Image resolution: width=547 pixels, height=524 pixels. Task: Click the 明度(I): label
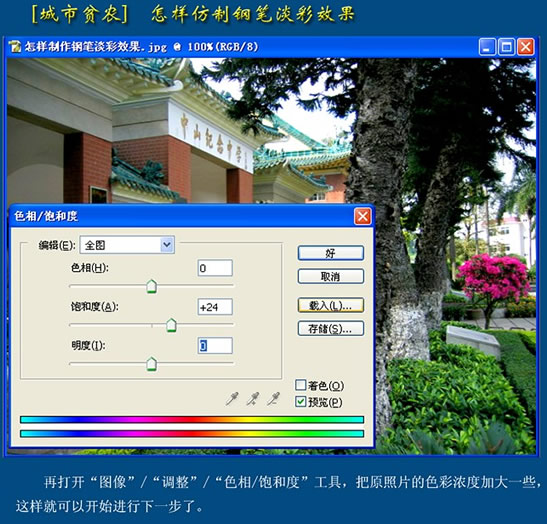(x=88, y=345)
